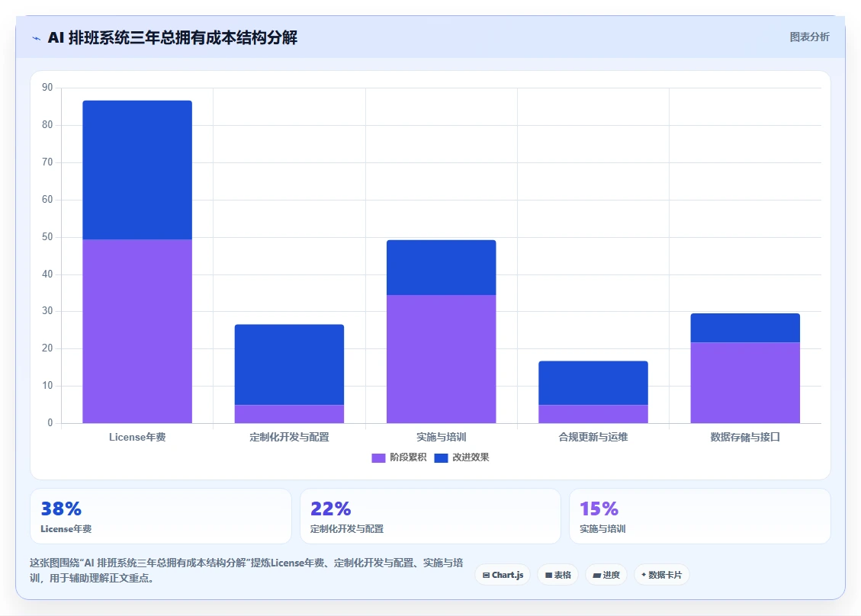861x616 pixels.
Task: Click the 数据存储与接口 x-axis label
Action: tap(745, 437)
